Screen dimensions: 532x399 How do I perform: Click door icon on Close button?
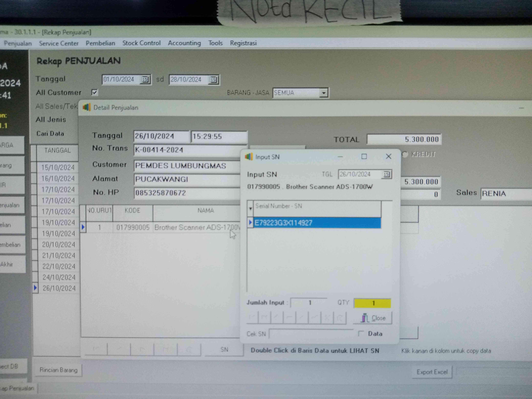tap(365, 318)
